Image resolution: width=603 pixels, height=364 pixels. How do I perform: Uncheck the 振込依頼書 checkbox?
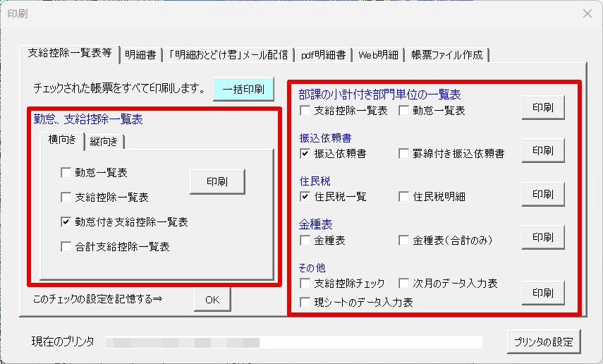[305, 154]
